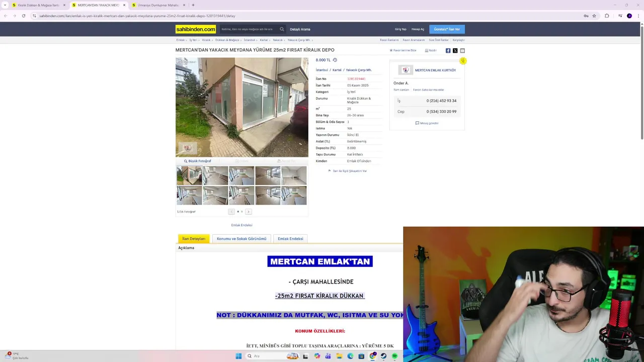Open the Windows Start menu
This screenshot has width=644, height=362.
(238, 356)
